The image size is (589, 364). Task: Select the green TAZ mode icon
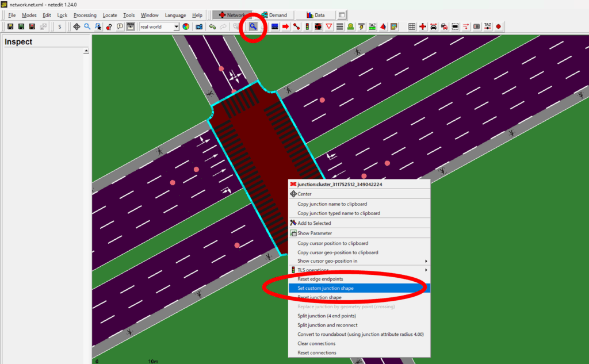click(372, 26)
